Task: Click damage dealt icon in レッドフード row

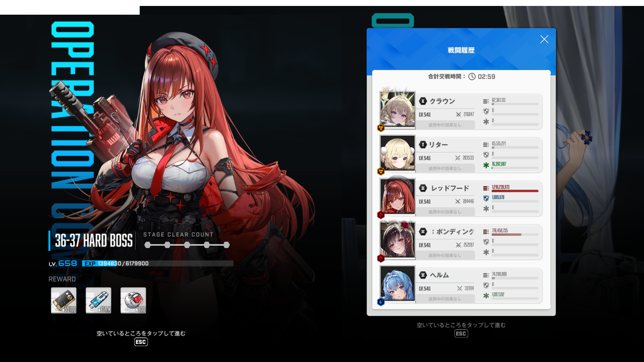Action: [486, 189]
